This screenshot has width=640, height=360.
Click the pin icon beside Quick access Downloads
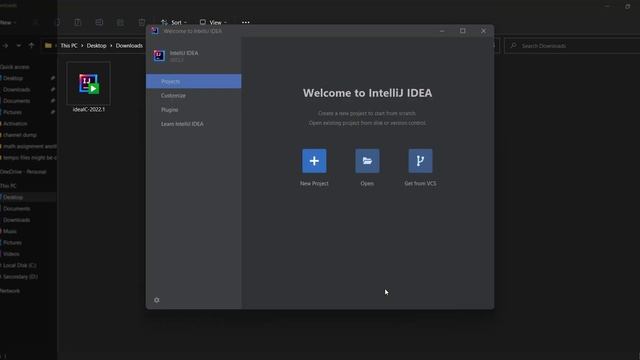53,89
